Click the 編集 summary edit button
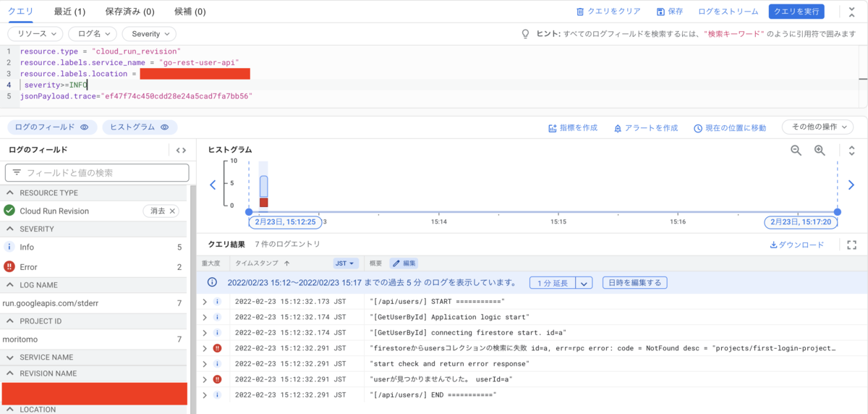This screenshot has width=868, height=414. tap(404, 263)
